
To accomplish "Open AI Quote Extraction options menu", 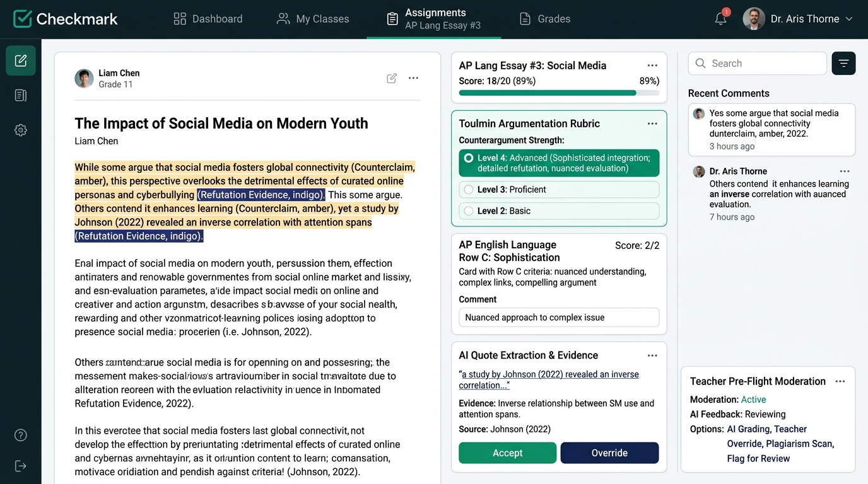I will tap(652, 355).
